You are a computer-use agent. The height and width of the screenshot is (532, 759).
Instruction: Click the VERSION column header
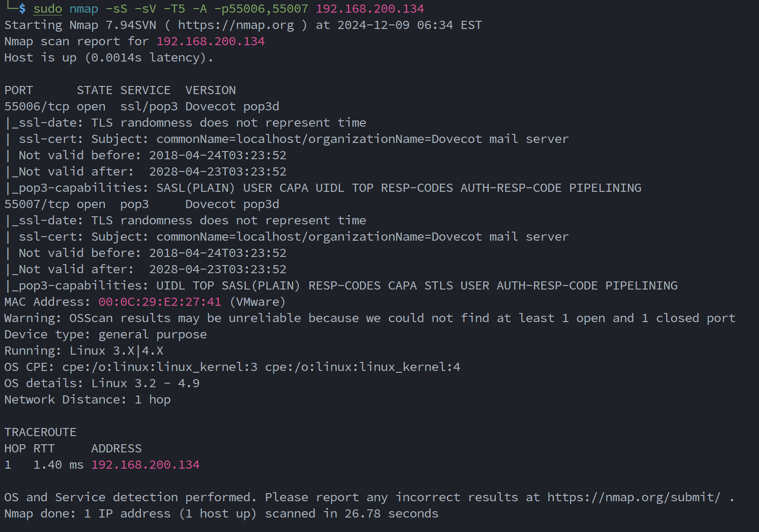click(x=210, y=90)
